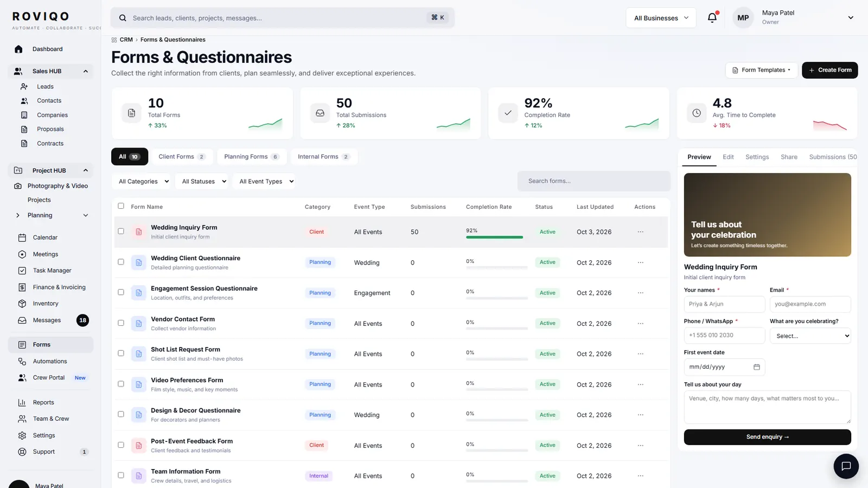Tick the Wedding Inquiry Form checkbox
This screenshot has width=868, height=488.
(x=121, y=231)
